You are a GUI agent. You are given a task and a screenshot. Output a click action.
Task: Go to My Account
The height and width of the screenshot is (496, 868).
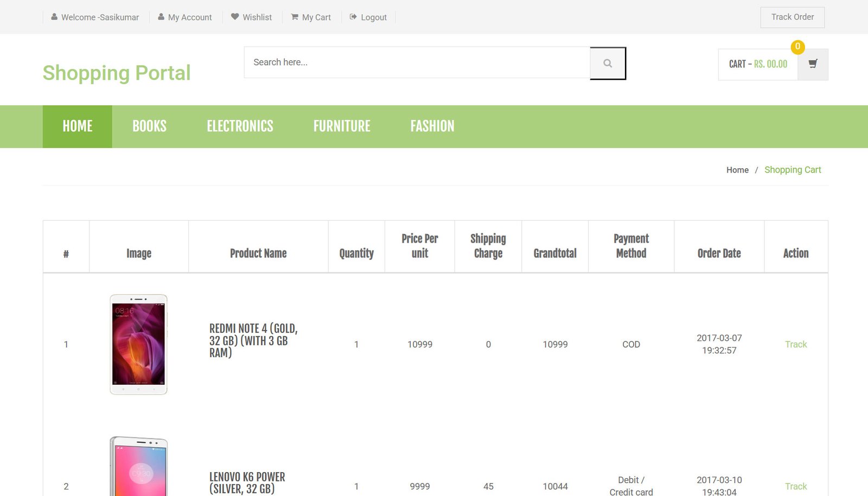[x=190, y=17]
